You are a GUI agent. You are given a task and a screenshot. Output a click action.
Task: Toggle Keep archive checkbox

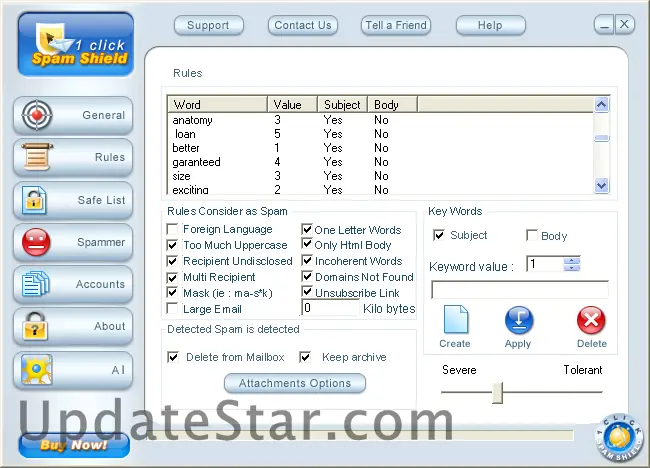coord(305,357)
